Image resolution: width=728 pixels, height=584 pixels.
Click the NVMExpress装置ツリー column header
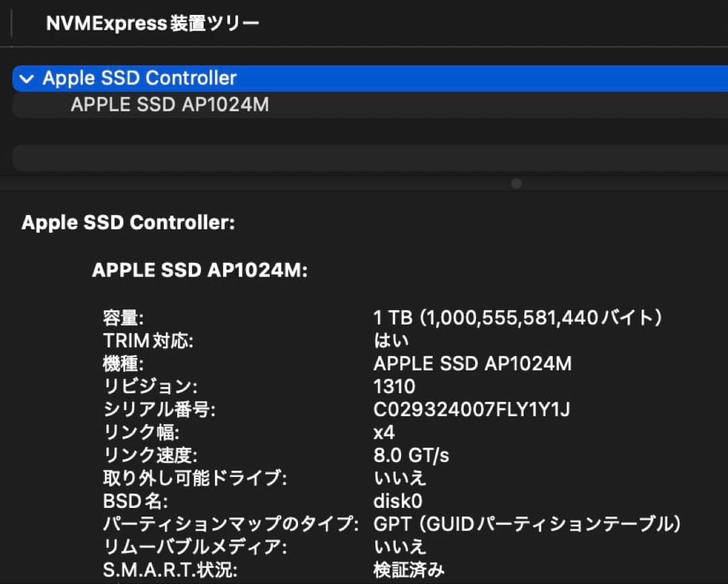pos(153,23)
